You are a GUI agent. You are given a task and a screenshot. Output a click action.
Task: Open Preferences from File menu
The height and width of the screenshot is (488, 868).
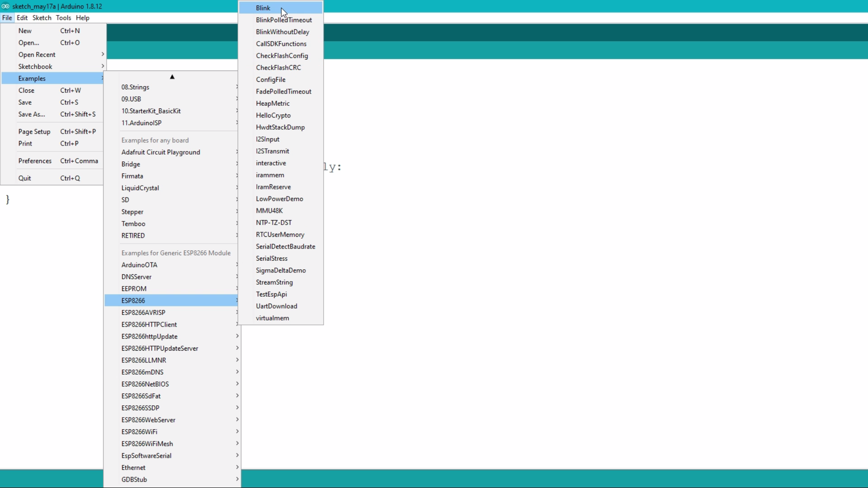pos(53,161)
